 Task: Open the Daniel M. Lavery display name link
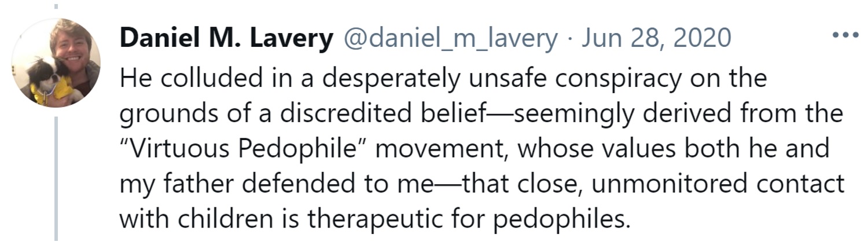(226, 38)
